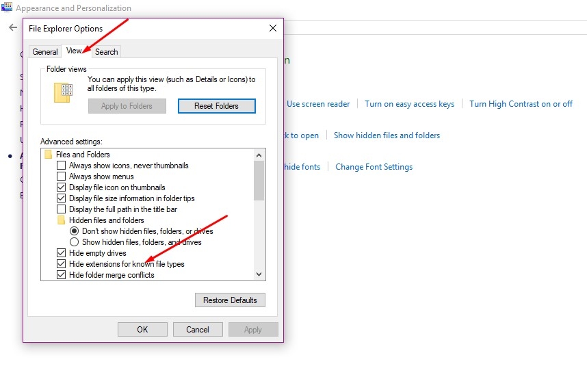Viewport: 587px width, 392px height.
Task: Click the Reset Folders button
Action: tap(216, 106)
